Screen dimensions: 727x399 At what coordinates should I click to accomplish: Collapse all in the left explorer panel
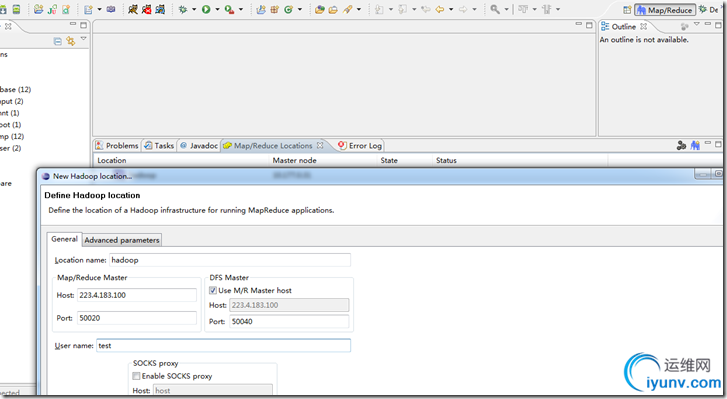57,41
